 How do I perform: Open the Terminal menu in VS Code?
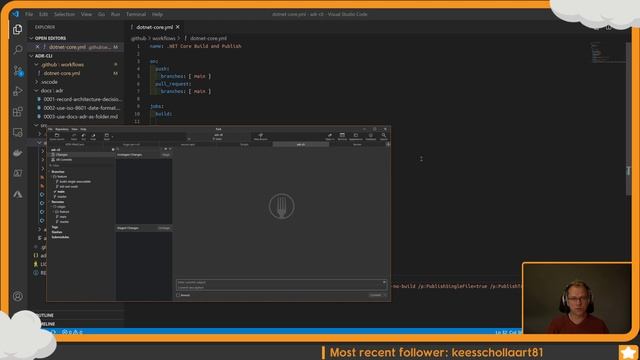coord(136,14)
